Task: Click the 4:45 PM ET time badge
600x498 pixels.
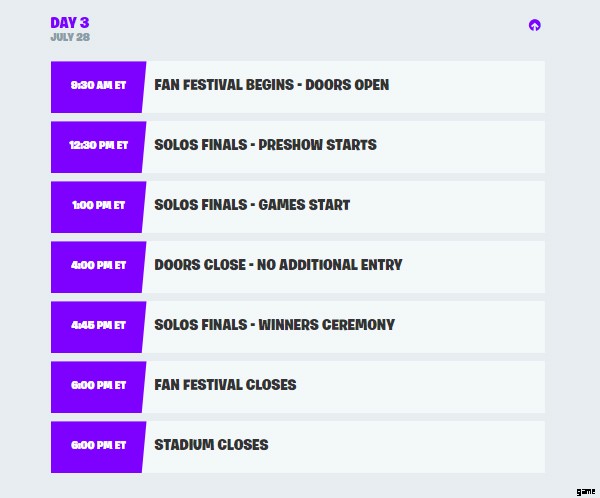Action: [98, 326]
